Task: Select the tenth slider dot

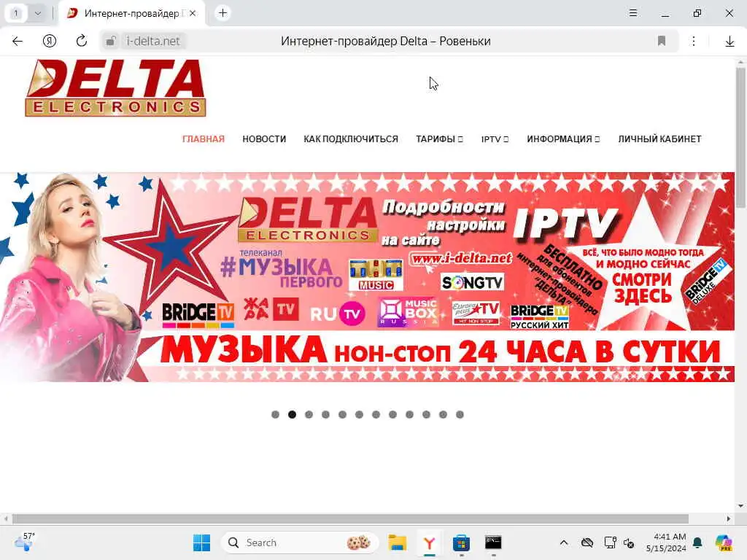Action: click(426, 415)
